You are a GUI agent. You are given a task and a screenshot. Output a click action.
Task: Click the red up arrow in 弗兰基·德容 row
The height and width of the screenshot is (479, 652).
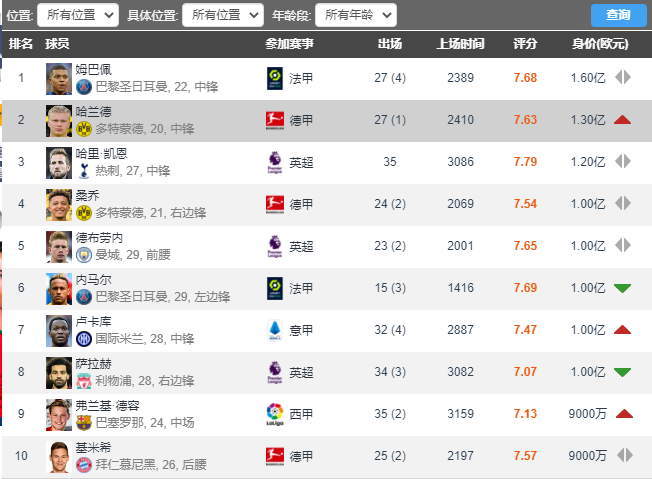pos(624,414)
